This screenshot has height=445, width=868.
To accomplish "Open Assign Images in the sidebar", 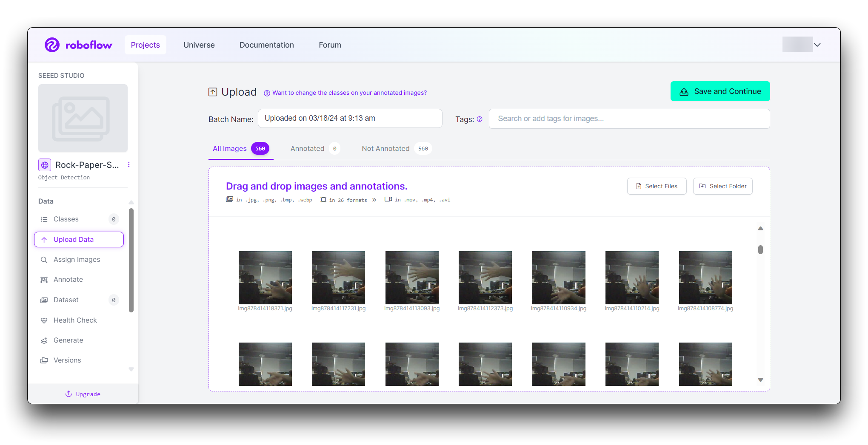I will (x=79, y=260).
